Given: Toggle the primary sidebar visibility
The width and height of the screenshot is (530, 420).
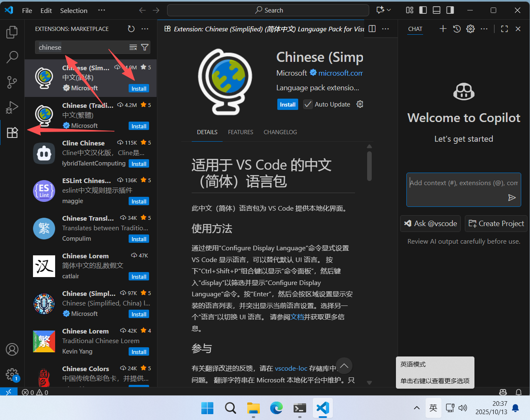Looking at the screenshot, I should [423, 10].
